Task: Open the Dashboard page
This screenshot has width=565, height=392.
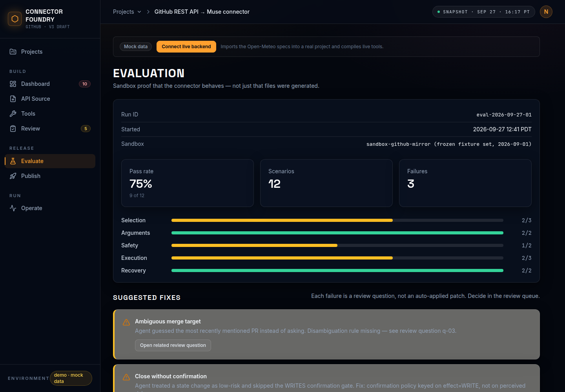Action: click(x=50, y=84)
